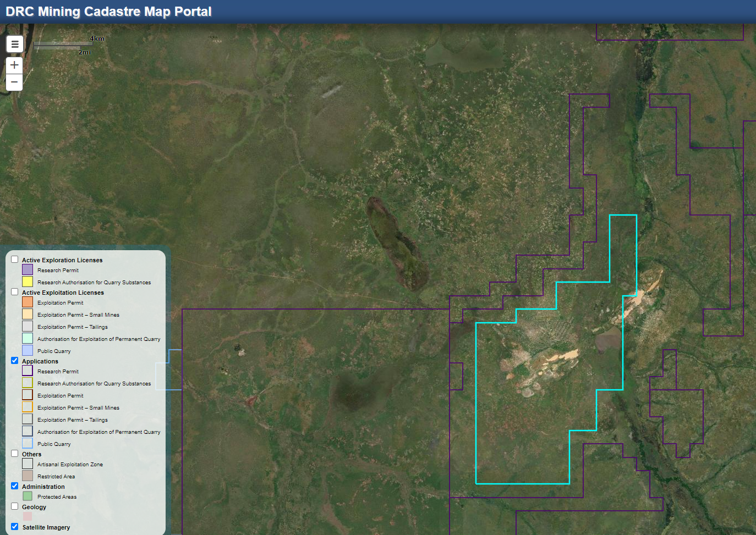Turn off Satellite Imagery basemap
Screen dimensions: 756x535
pyautogui.click(x=15, y=527)
